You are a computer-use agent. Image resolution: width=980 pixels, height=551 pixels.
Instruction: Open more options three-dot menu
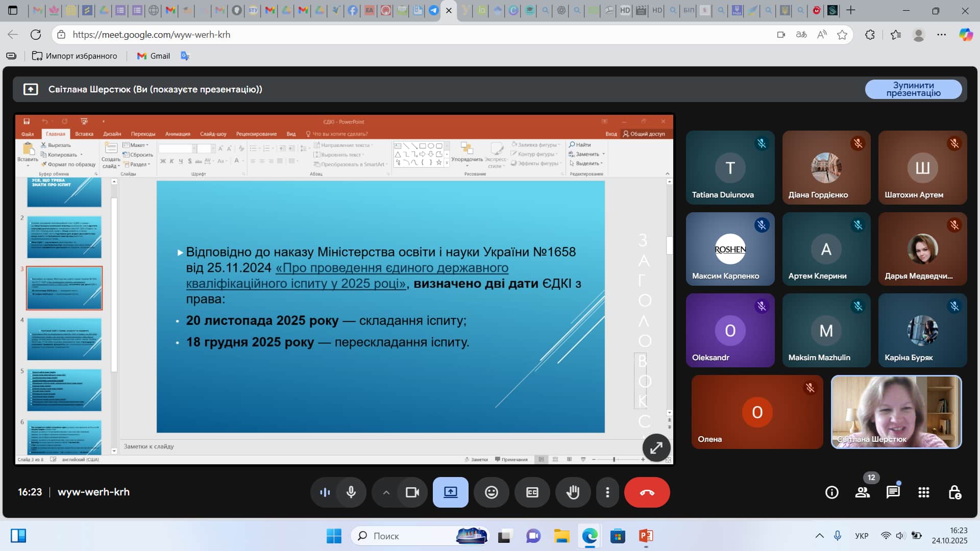tap(607, 492)
